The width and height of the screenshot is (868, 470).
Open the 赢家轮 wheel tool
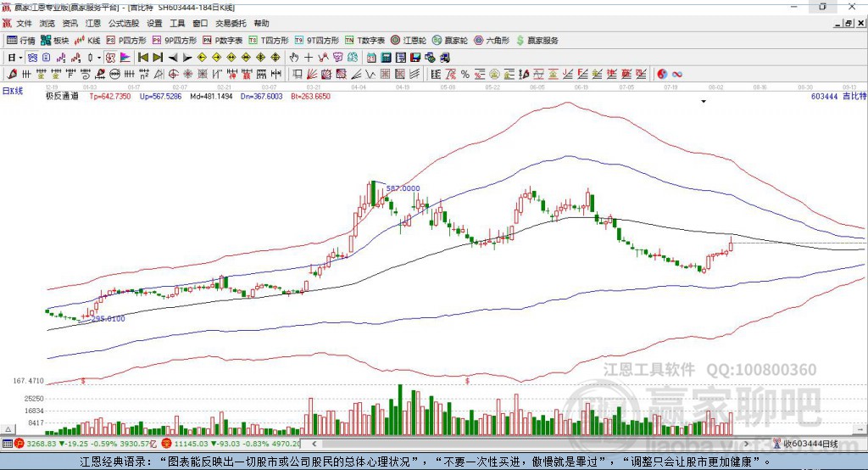450,41
